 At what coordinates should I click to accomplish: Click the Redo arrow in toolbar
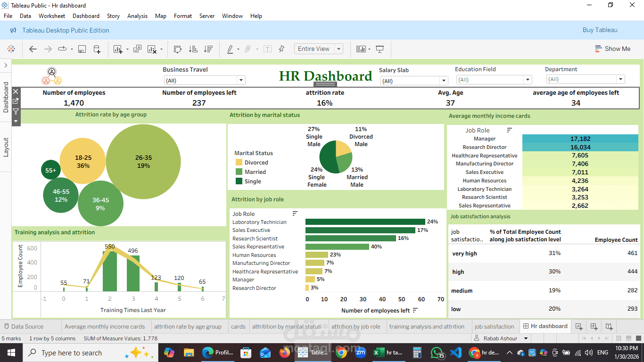(x=48, y=49)
